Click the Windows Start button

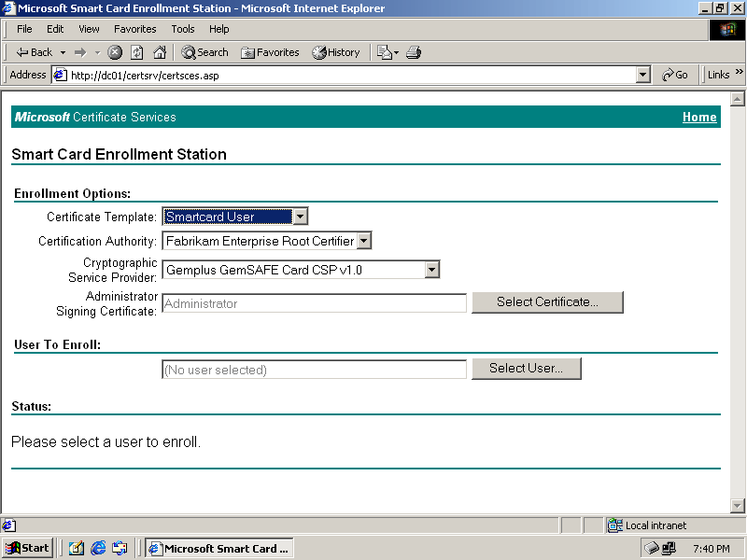27,548
